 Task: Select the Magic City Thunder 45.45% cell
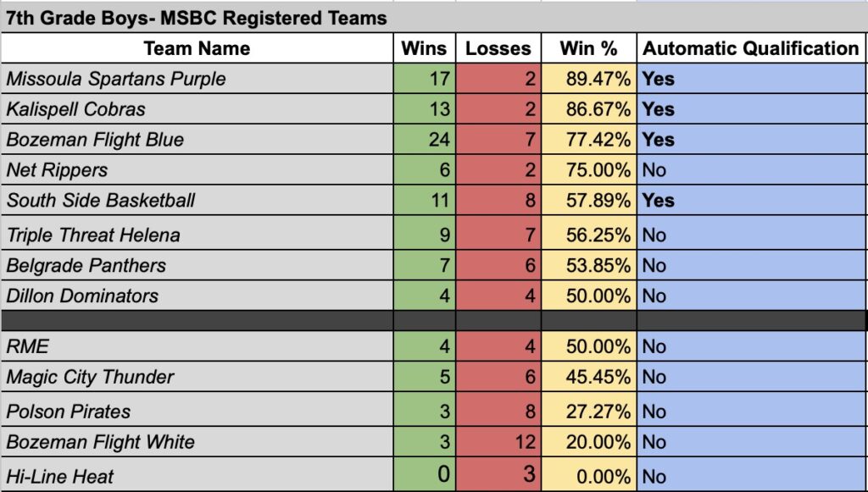click(x=589, y=377)
